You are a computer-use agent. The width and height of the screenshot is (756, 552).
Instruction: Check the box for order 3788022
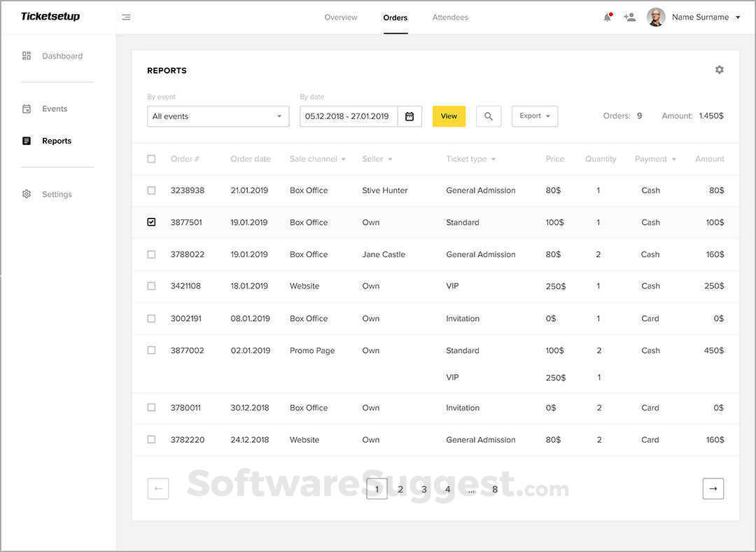click(x=151, y=254)
